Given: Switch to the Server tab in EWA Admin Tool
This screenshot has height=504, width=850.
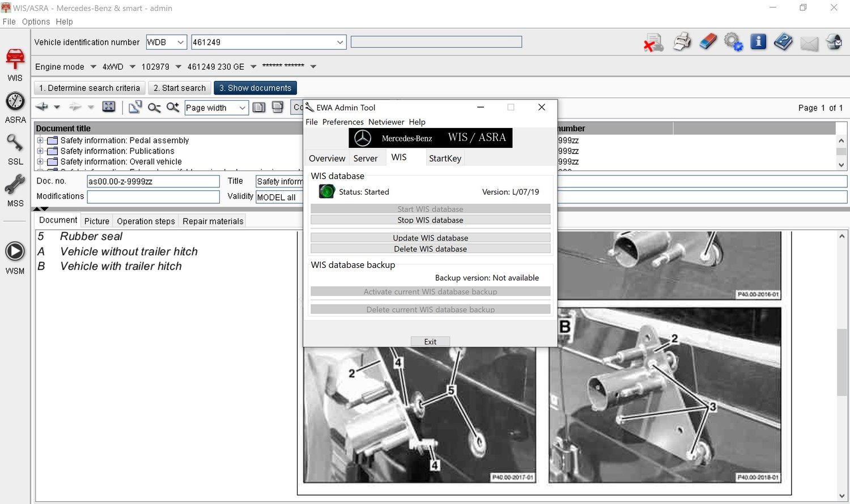Looking at the screenshot, I should point(365,159).
